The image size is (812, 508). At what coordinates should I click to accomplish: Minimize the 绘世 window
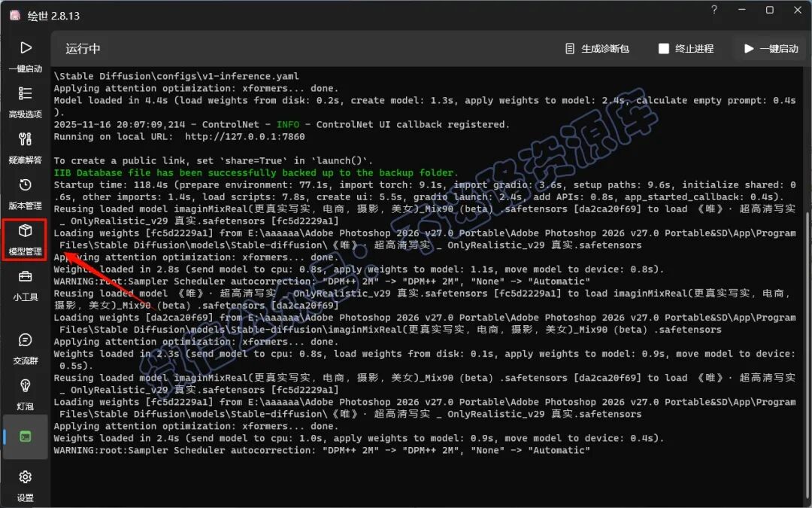(741, 10)
